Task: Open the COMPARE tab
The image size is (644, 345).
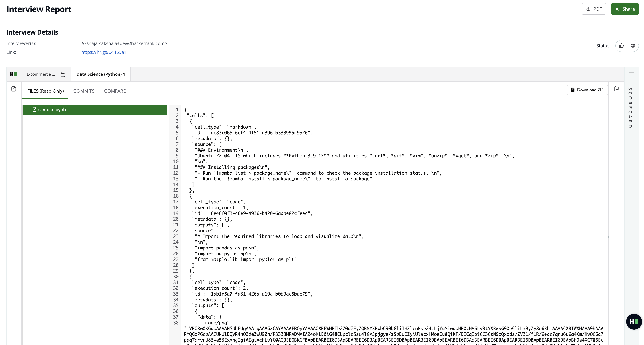Action: point(115,91)
